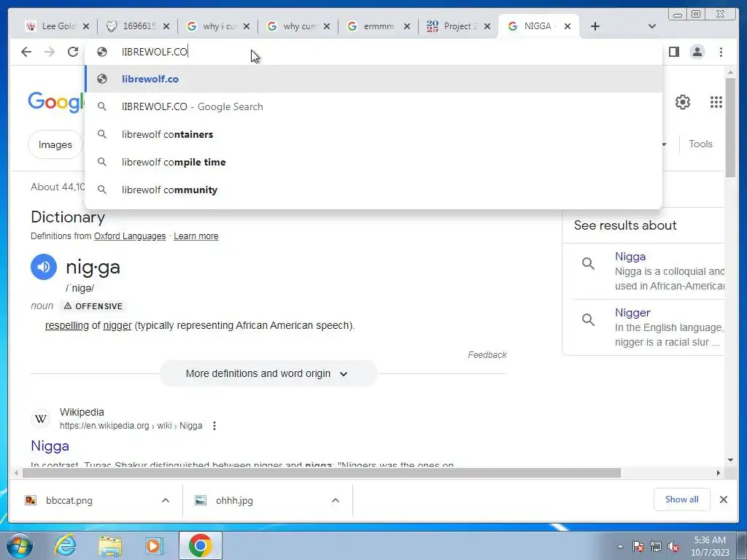Choose 'librewolf containers' suggestion

pos(373,134)
